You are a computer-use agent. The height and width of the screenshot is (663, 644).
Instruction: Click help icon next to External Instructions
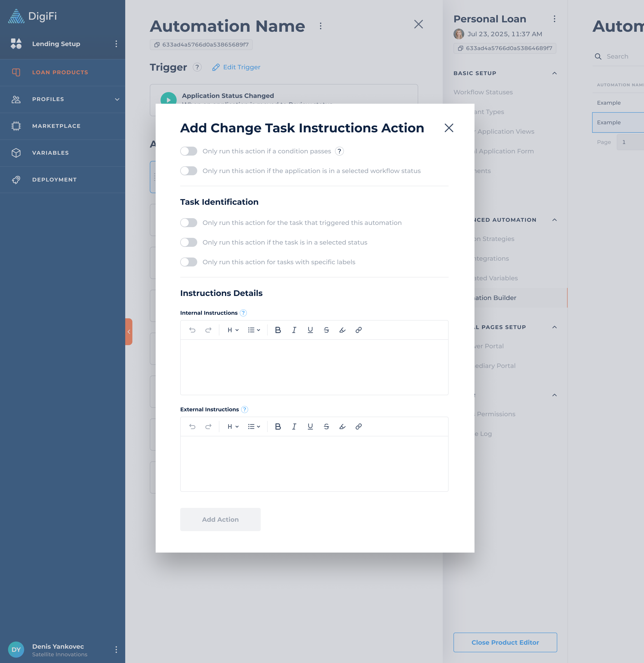click(x=244, y=409)
